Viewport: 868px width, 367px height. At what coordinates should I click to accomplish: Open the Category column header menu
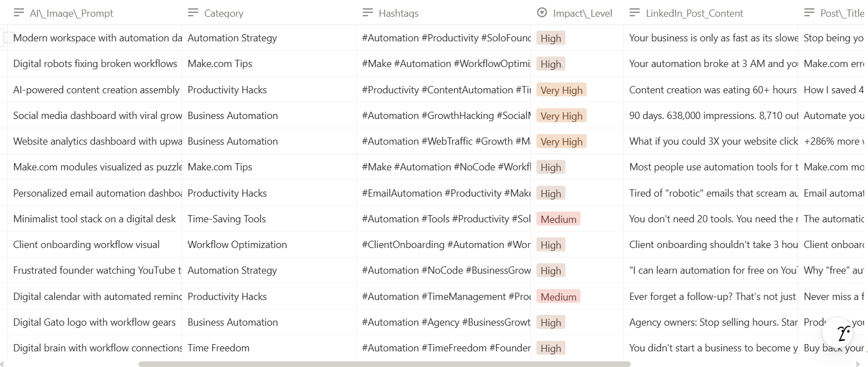click(269, 13)
